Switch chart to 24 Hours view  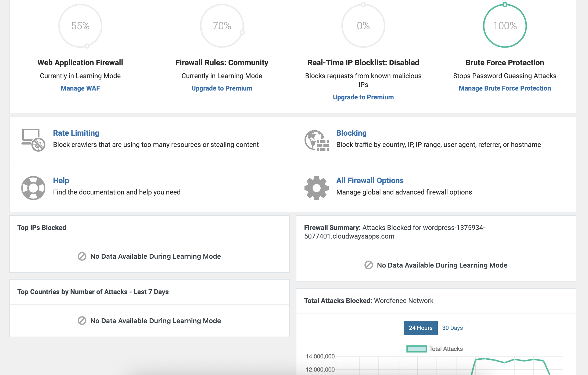[421, 328]
